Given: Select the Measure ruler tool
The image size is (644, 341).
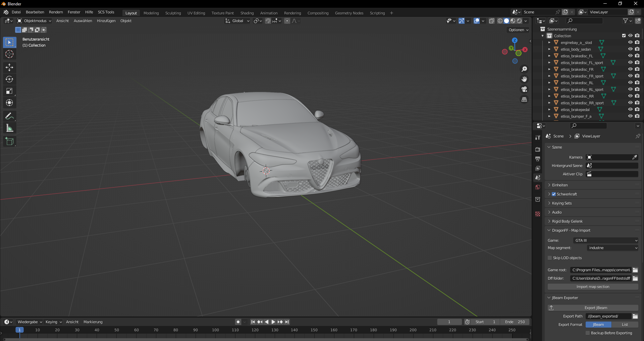Looking at the screenshot, I should [x=9, y=128].
